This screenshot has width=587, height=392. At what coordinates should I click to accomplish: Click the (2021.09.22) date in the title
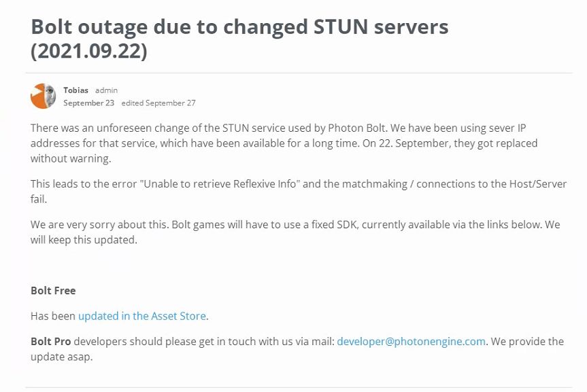pyautogui.click(x=89, y=52)
